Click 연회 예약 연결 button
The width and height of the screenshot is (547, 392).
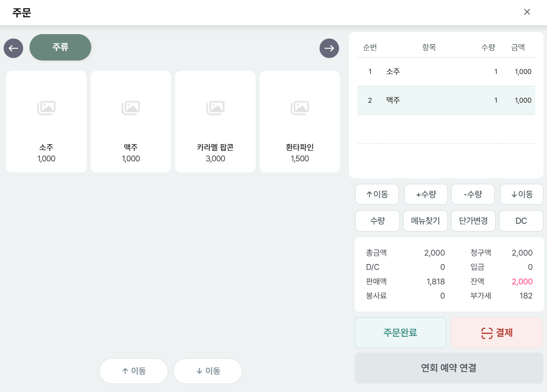[x=449, y=368]
